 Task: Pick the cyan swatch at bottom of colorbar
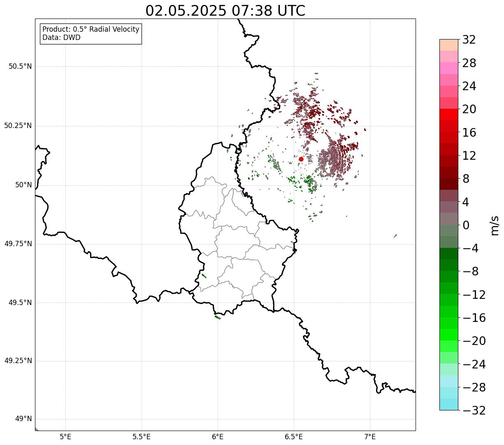[x=449, y=404]
